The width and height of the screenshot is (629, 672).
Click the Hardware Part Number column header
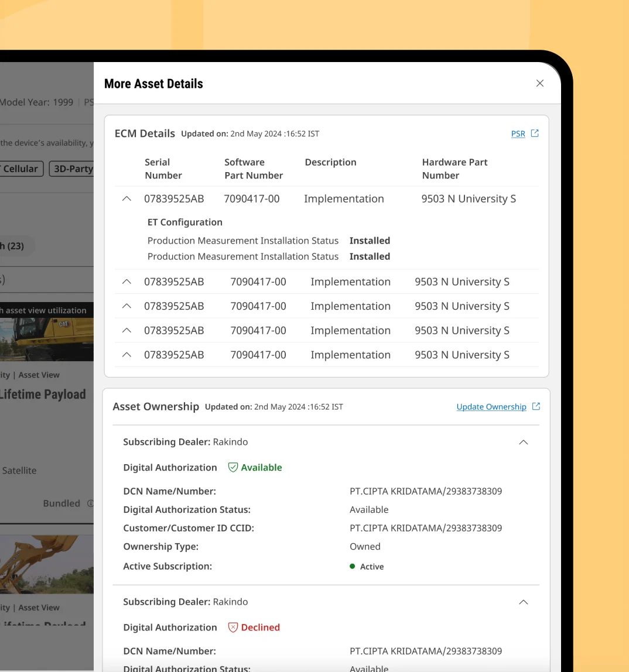tap(455, 169)
